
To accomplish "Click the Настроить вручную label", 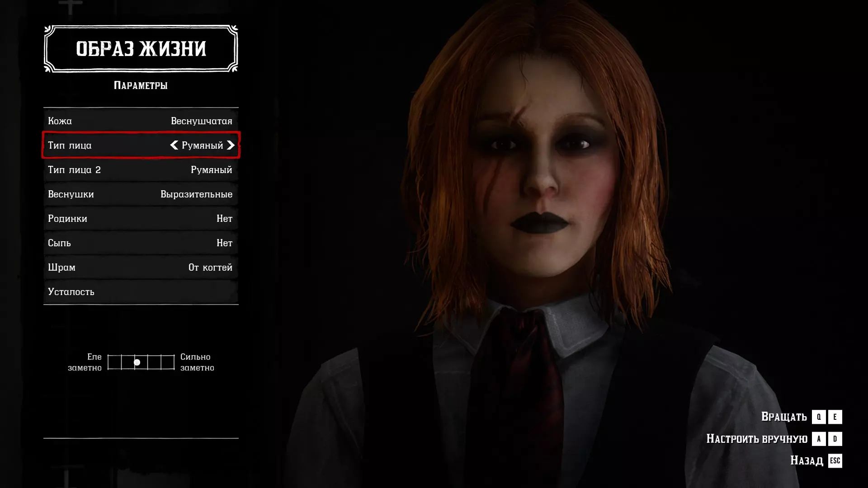I will click(x=756, y=439).
